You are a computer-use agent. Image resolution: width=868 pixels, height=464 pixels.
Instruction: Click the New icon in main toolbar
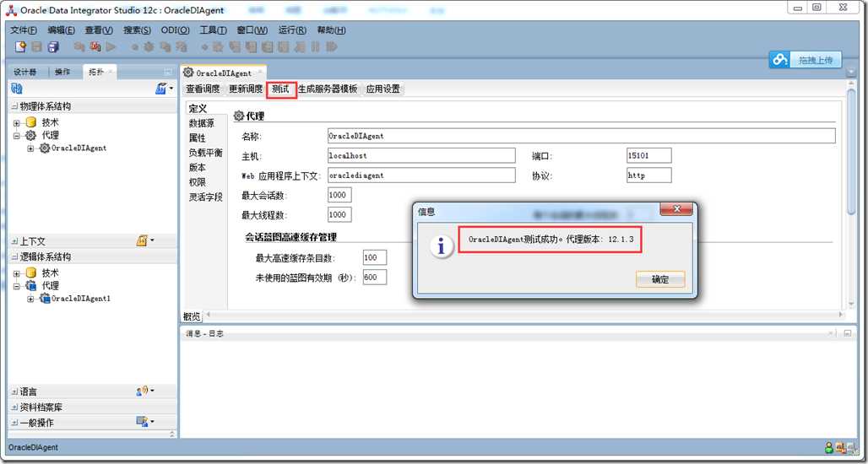point(20,47)
